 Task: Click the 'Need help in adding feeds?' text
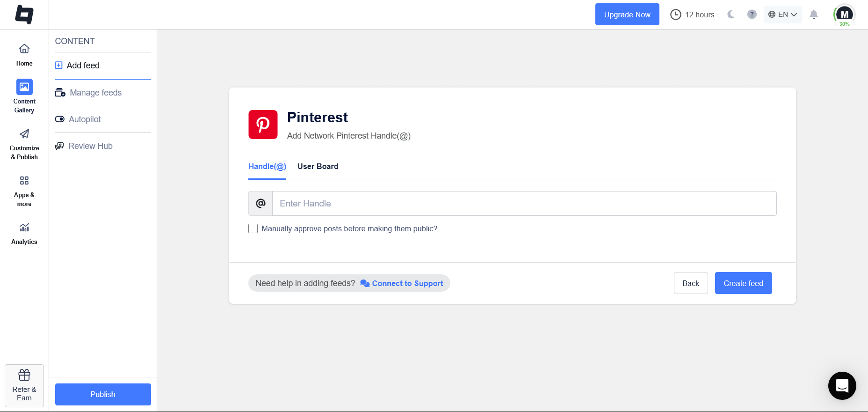pos(305,283)
